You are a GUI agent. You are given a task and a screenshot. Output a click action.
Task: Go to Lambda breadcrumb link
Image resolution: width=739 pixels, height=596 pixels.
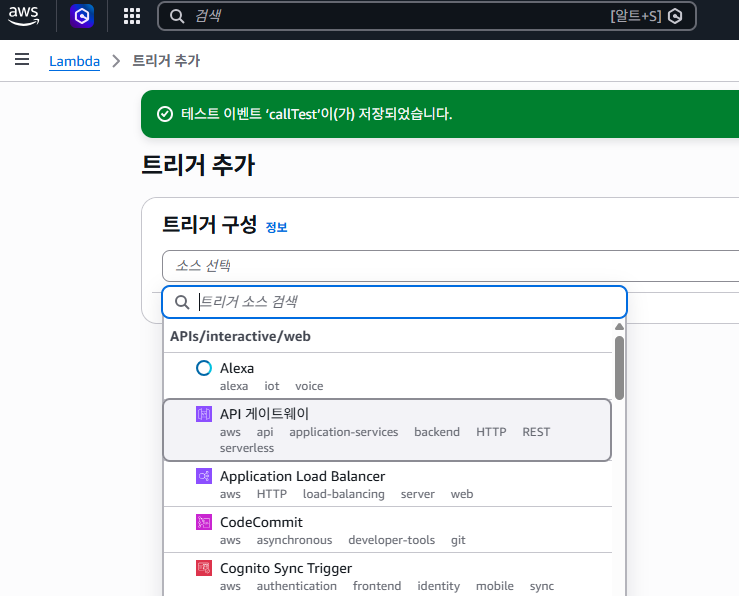(x=74, y=61)
